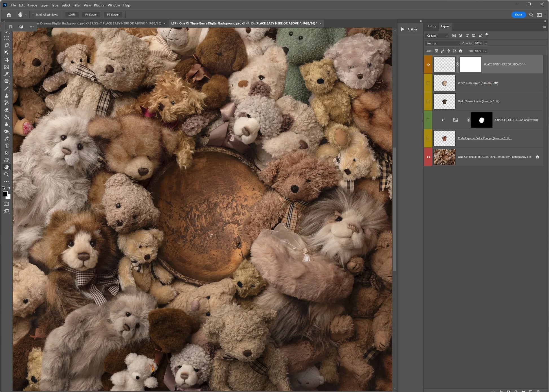549x392 pixels.
Task: Hide the PLACE BABY HERE OR ABOVE layer
Action: coord(428,65)
